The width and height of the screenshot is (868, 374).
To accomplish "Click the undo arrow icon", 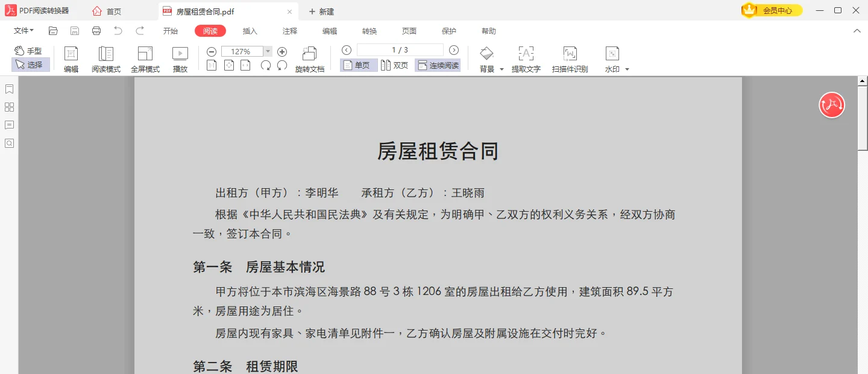I will click(118, 31).
